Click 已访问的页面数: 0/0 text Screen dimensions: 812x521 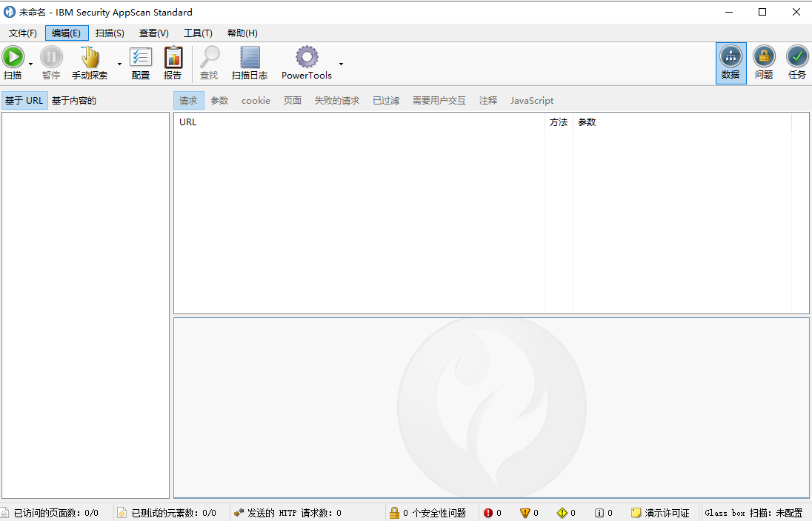(x=56, y=513)
